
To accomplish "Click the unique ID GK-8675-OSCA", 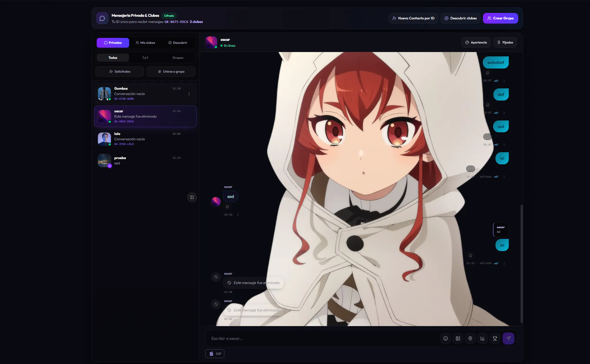I will point(176,22).
